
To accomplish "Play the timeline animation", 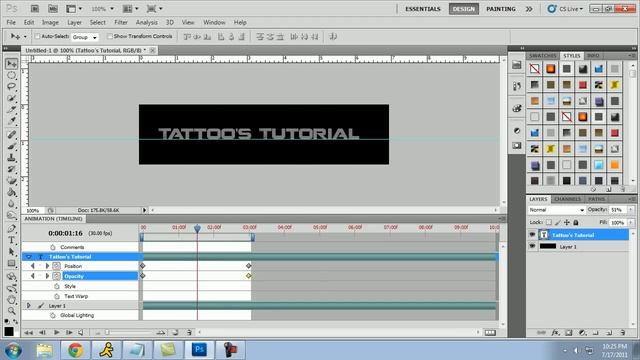I will tap(56, 333).
